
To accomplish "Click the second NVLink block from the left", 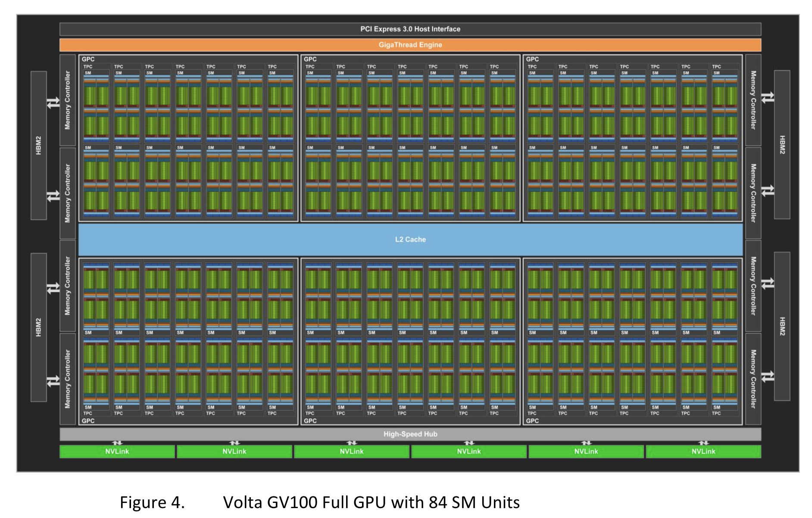I will pyautogui.click(x=234, y=451).
